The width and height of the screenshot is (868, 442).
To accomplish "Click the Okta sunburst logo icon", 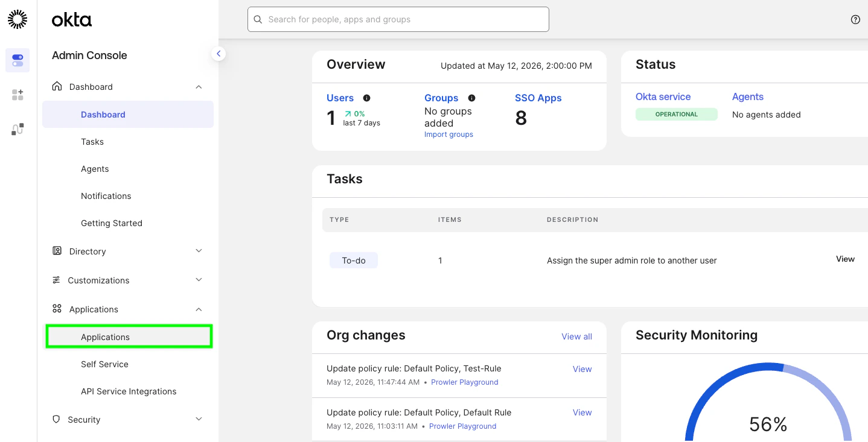I will (x=18, y=19).
